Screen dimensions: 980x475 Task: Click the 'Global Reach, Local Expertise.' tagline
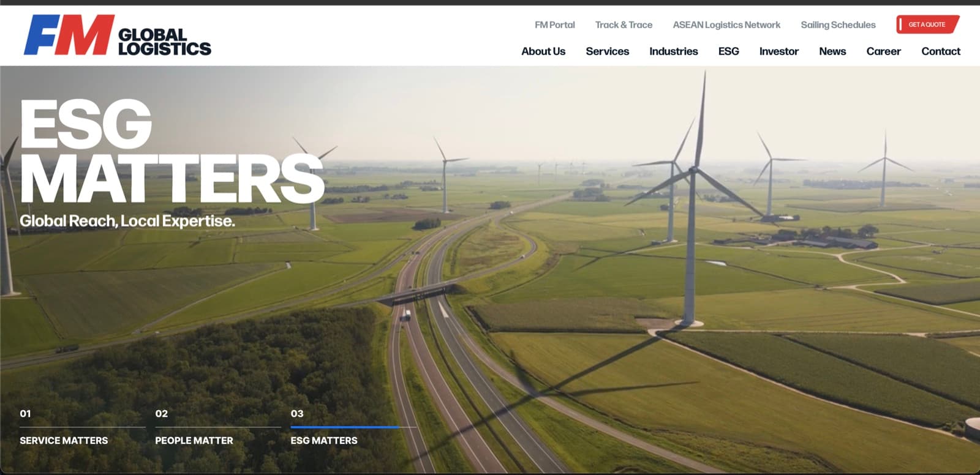127,221
